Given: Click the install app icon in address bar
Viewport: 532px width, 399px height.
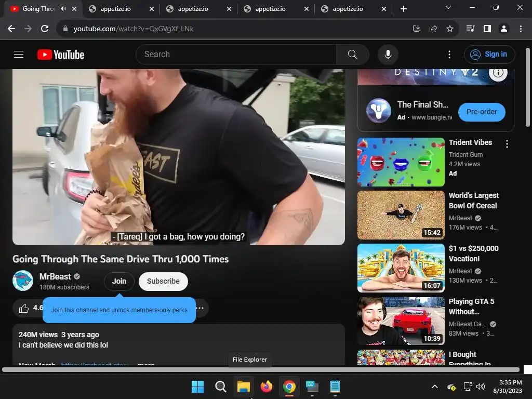Looking at the screenshot, I should 417,29.
